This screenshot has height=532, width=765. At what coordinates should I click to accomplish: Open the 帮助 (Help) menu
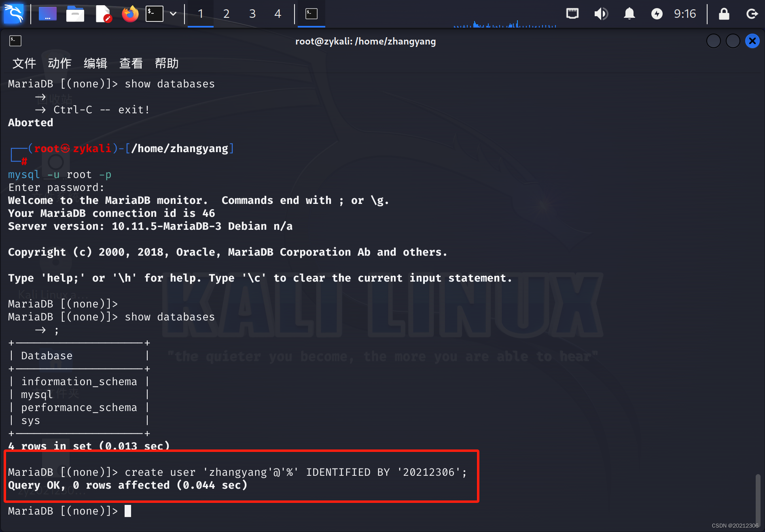[167, 63]
